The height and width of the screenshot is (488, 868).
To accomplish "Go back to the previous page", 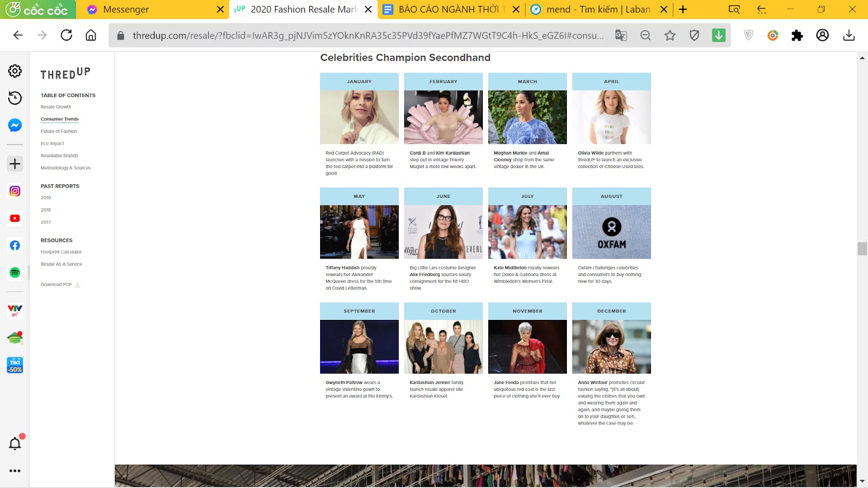I will click(x=18, y=35).
